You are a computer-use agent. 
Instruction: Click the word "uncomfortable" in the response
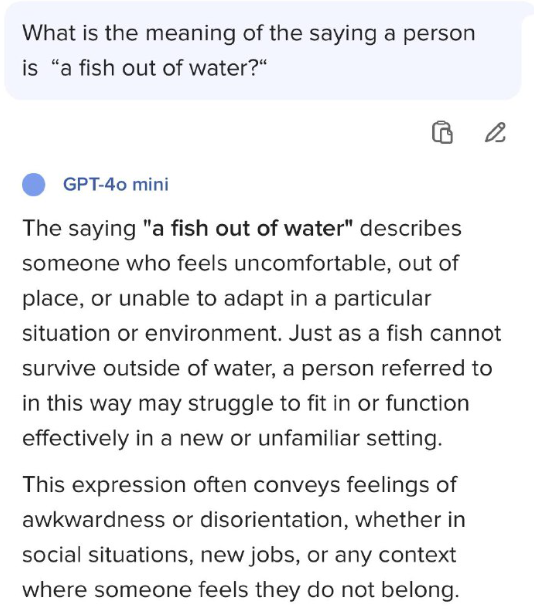click(313, 263)
